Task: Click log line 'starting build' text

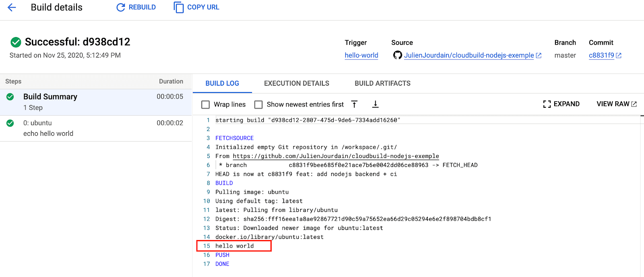Action: click(x=308, y=120)
